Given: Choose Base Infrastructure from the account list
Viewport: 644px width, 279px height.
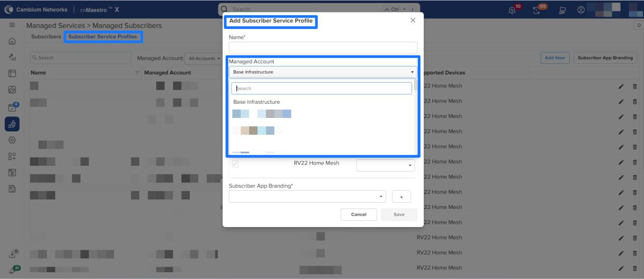Looking at the screenshot, I should pyautogui.click(x=256, y=102).
